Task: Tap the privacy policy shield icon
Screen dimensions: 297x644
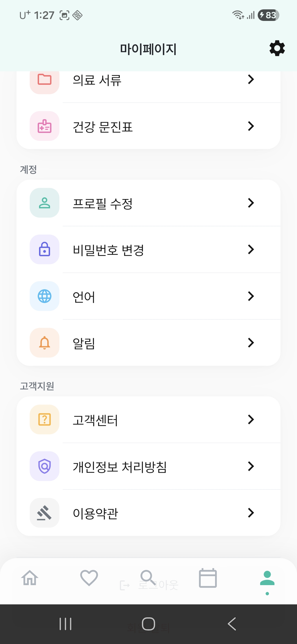Action: tap(45, 466)
